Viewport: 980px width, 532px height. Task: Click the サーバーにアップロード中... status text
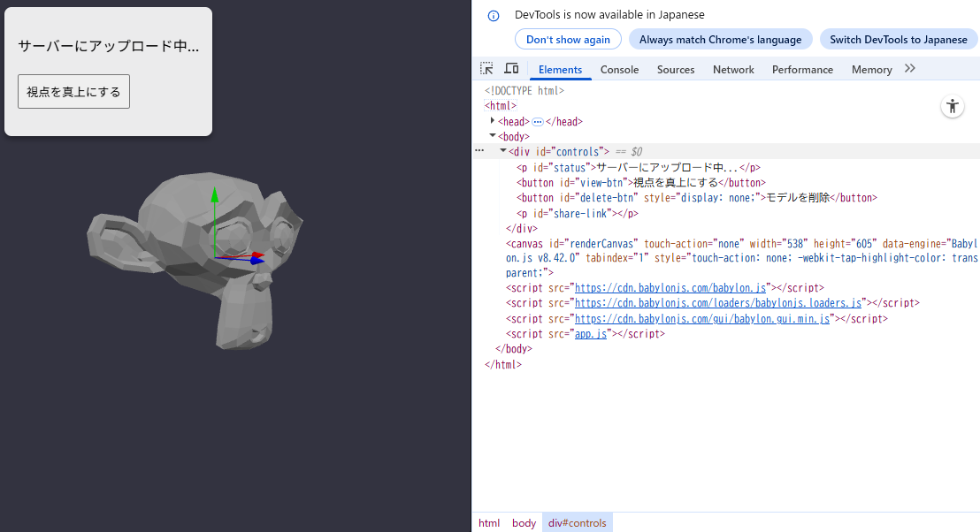click(x=108, y=46)
